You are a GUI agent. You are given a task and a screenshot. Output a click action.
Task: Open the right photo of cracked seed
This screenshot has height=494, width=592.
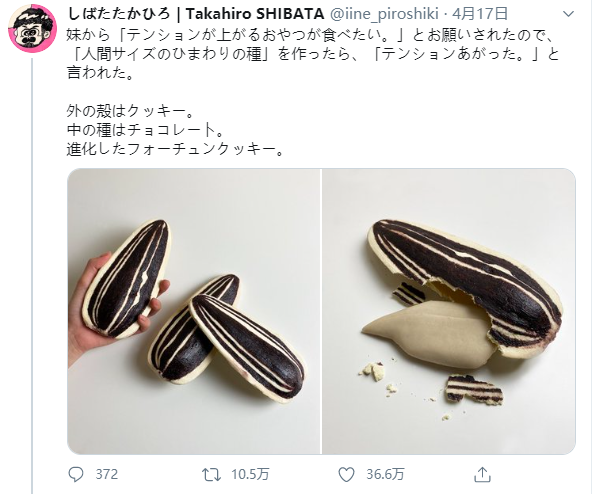449,311
